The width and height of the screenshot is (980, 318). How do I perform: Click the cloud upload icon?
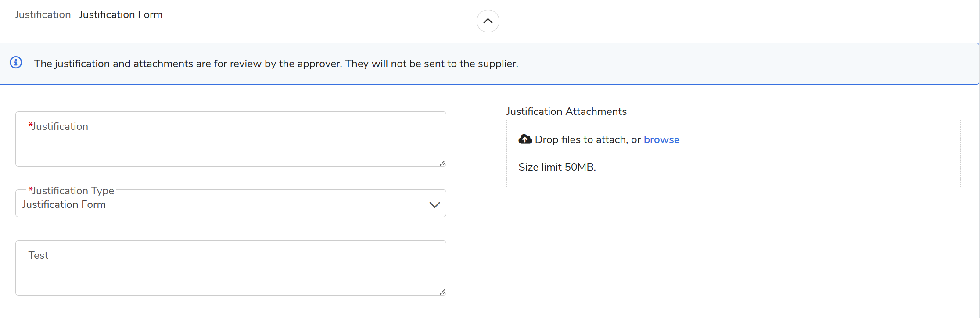coord(525,139)
